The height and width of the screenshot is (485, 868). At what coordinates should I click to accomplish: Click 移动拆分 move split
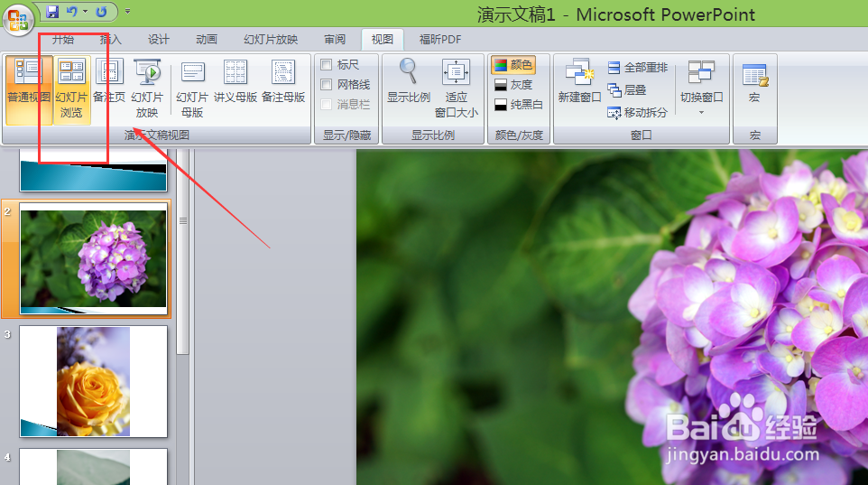(638, 113)
